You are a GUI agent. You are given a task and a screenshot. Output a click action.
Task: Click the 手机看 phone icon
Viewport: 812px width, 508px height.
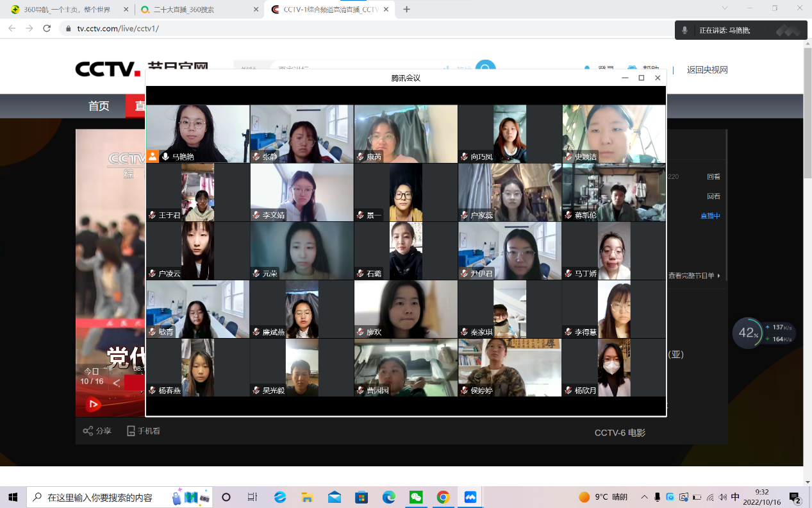(131, 431)
